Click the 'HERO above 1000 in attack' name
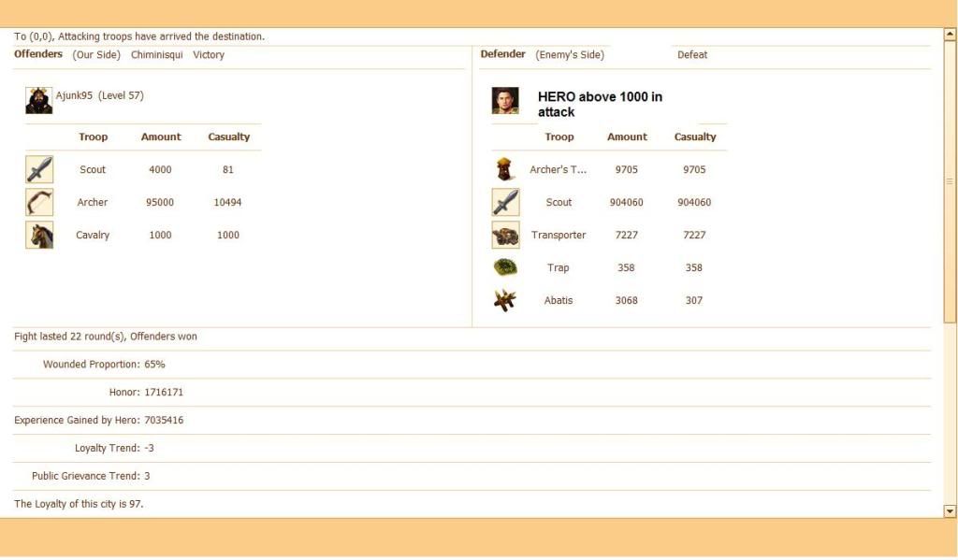 600,104
